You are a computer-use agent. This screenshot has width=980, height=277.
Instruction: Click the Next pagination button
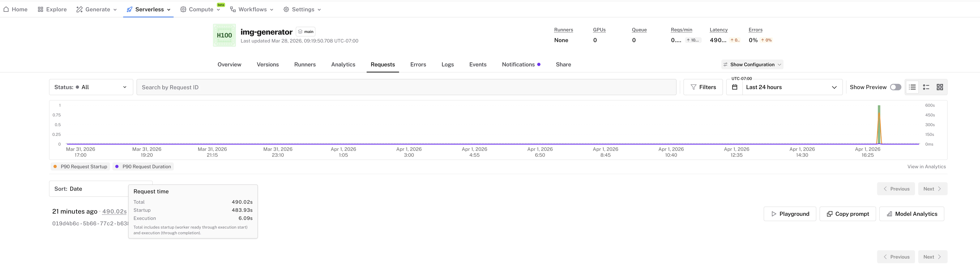[x=932, y=188]
